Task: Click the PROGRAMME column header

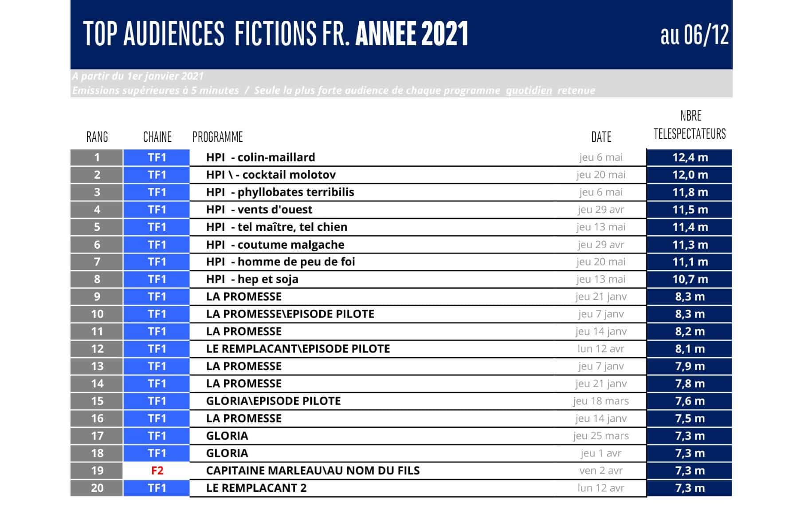Action: [x=217, y=136]
